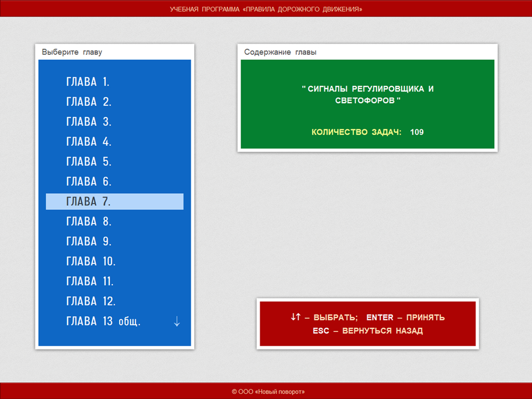Pick ГЛАВА 5 in the blue list
Screen dimensions: 532x399
pos(89,162)
